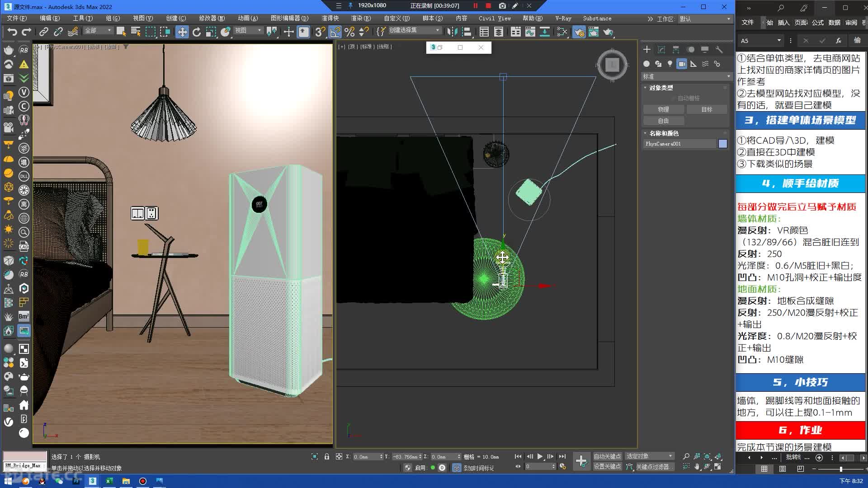
Task: Select the Cameras category icon
Action: coord(682,64)
